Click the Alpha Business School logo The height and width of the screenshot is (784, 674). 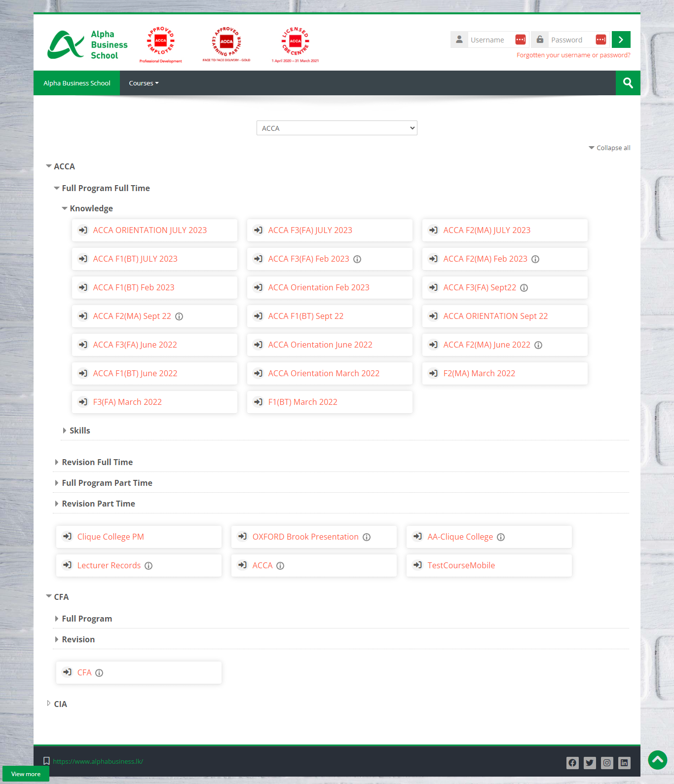pyautogui.click(x=87, y=44)
